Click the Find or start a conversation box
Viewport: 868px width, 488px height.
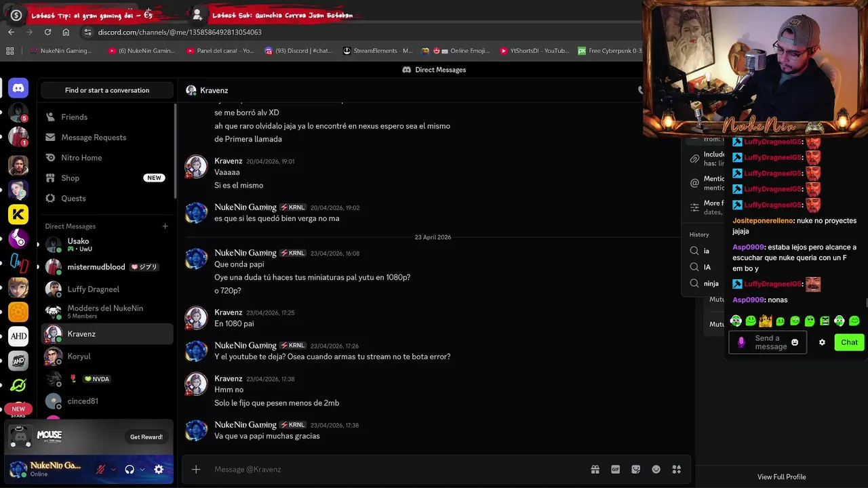(x=107, y=90)
